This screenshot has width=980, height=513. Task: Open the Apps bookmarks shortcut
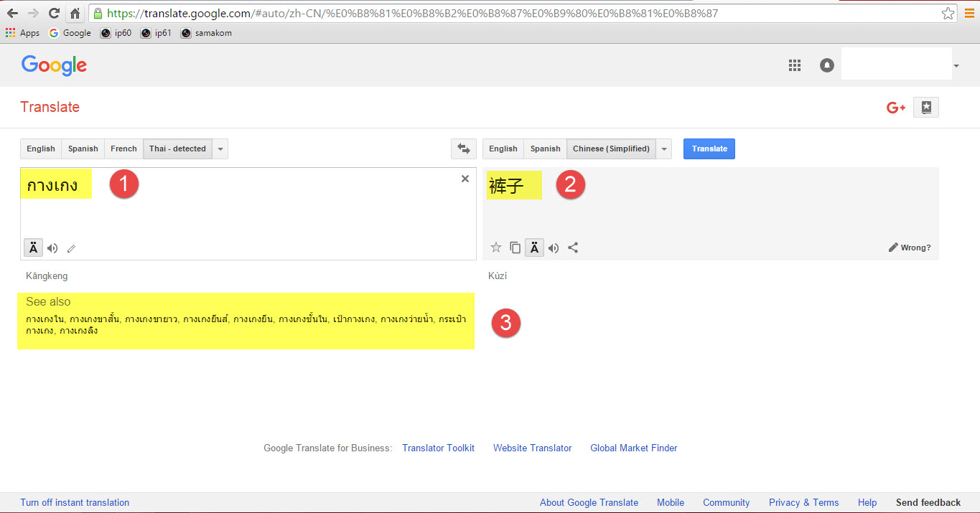[22, 33]
